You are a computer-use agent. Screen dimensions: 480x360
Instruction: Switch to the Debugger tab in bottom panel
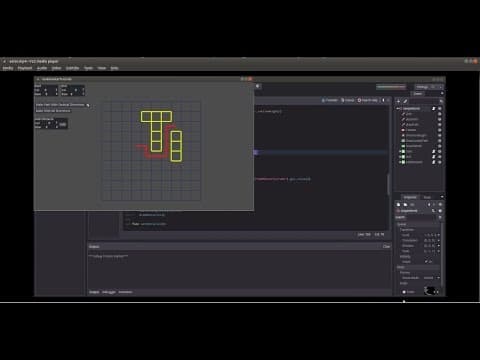click(109, 292)
